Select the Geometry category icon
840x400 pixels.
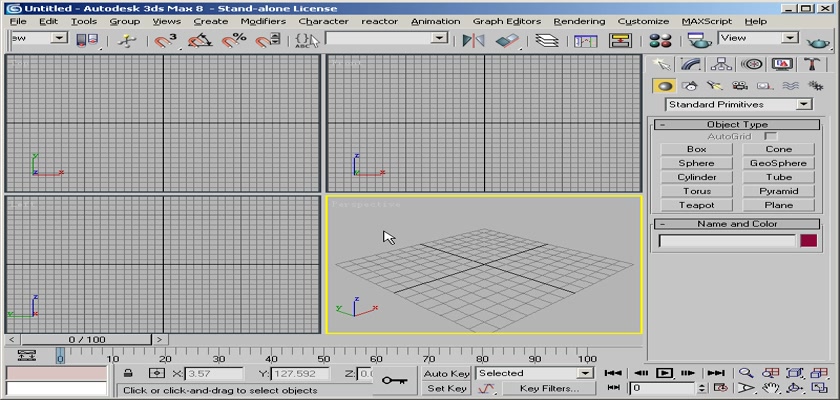tap(665, 86)
